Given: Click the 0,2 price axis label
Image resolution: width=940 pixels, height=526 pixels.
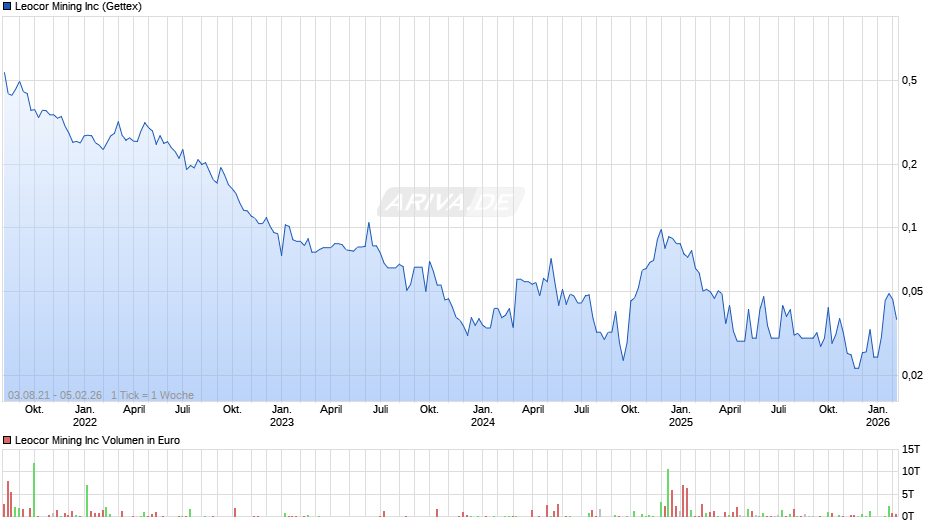Looking at the screenshot, I should (909, 164).
